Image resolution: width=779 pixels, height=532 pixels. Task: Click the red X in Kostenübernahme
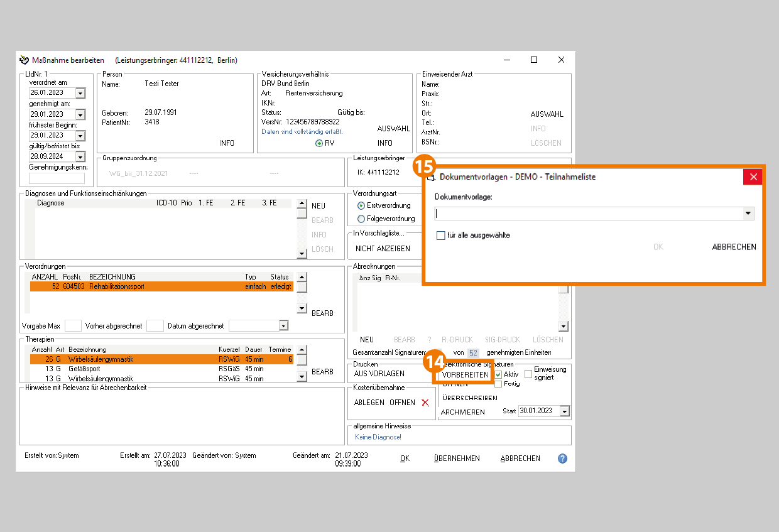tap(425, 403)
